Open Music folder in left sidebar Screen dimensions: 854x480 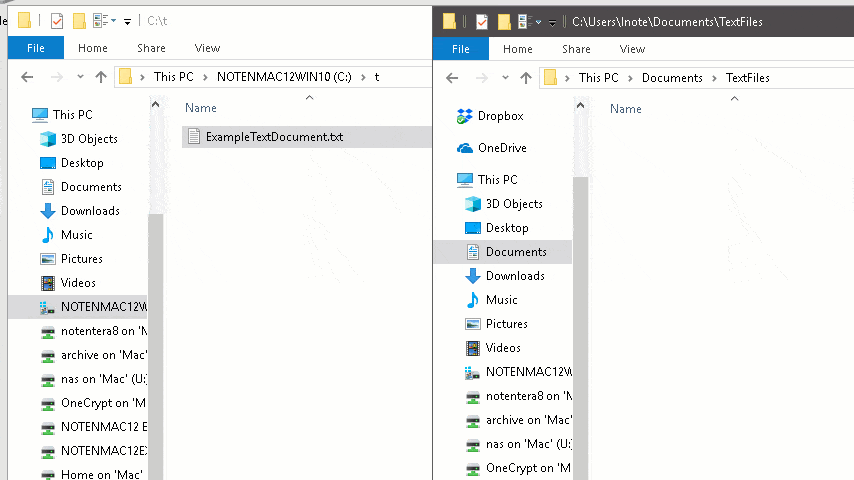(x=76, y=235)
